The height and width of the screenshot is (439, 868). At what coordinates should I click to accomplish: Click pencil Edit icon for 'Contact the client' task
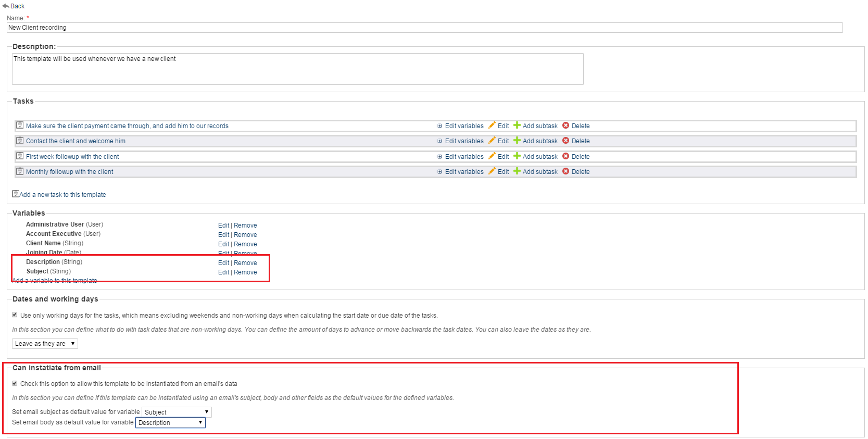pyautogui.click(x=492, y=141)
